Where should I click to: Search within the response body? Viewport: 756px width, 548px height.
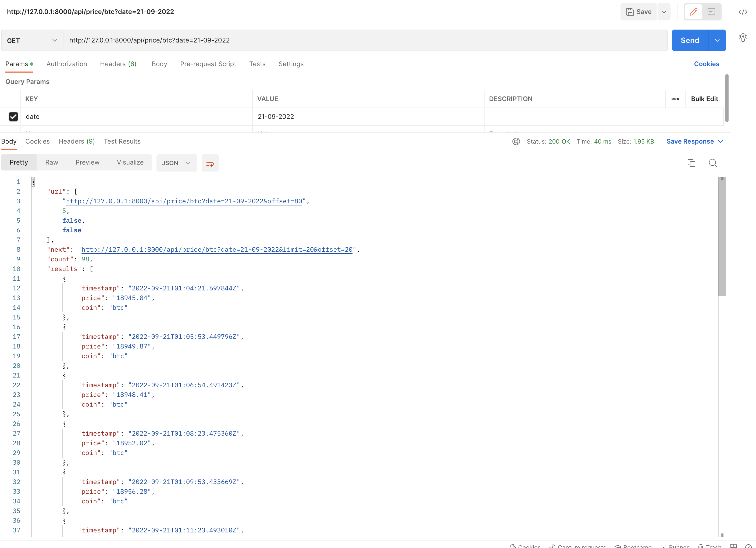713,163
